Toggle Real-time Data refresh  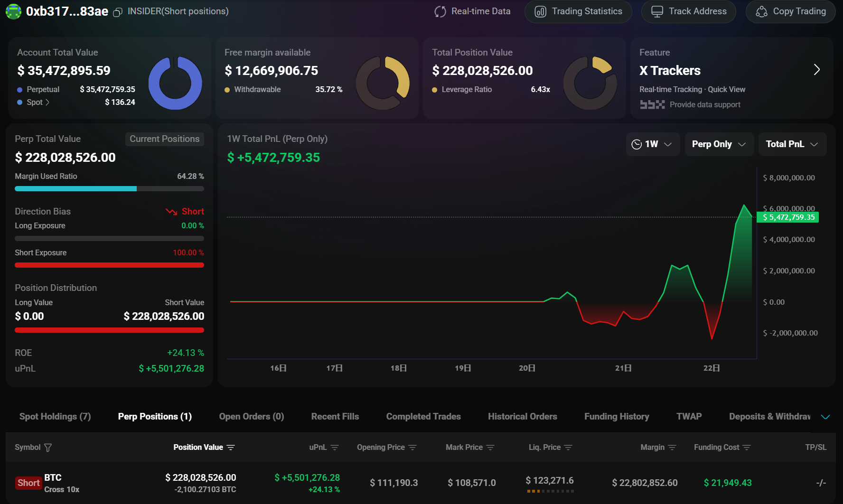click(x=472, y=11)
